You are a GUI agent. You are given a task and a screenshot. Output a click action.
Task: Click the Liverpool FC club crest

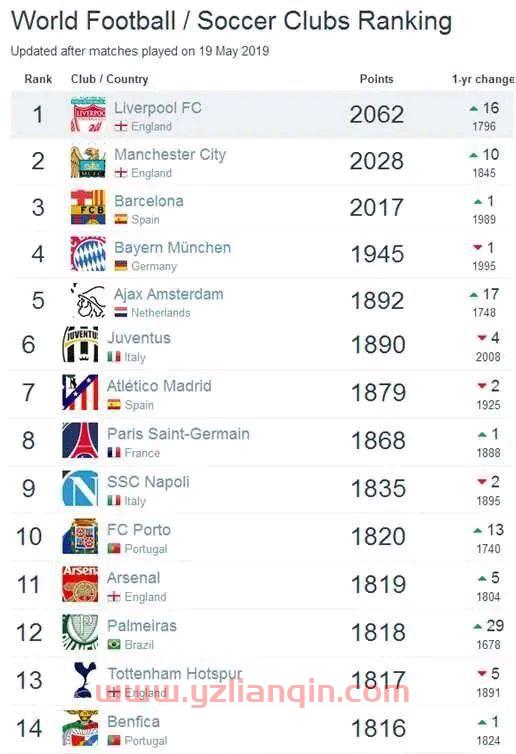click(88, 114)
